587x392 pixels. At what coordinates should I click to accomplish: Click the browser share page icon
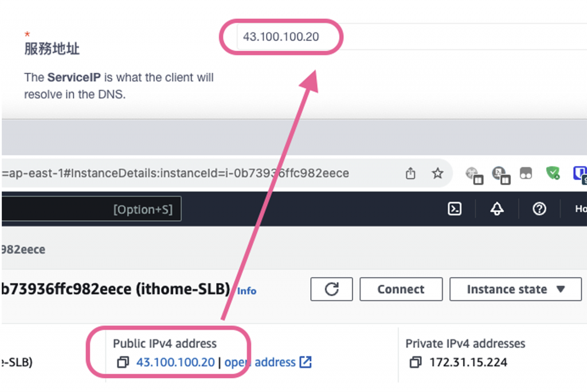(410, 173)
